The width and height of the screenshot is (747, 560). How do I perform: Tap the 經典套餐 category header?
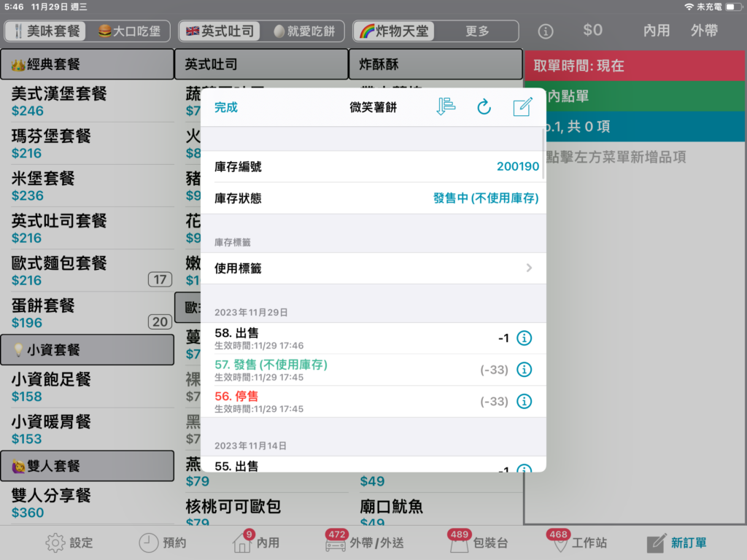pyautogui.click(x=88, y=64)
